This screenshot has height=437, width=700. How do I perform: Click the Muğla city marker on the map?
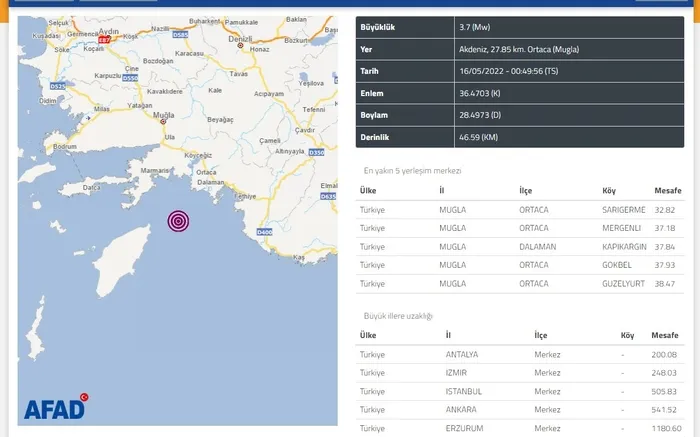click(x=163, y=121)
